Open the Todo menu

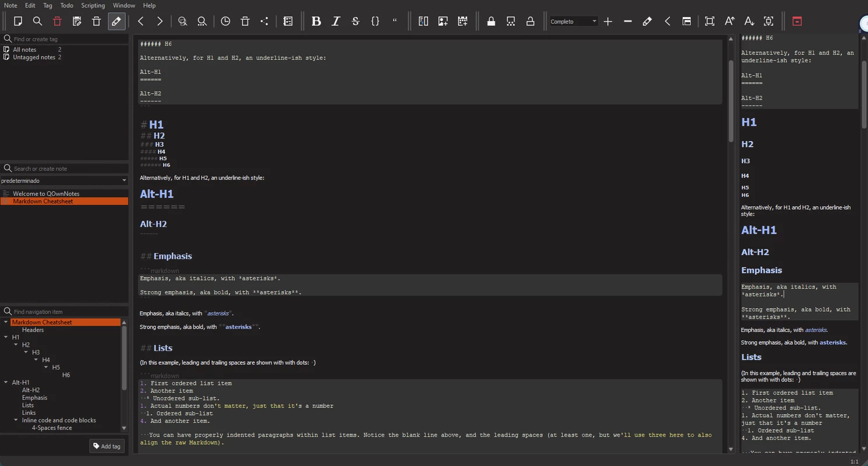point(67,5)
